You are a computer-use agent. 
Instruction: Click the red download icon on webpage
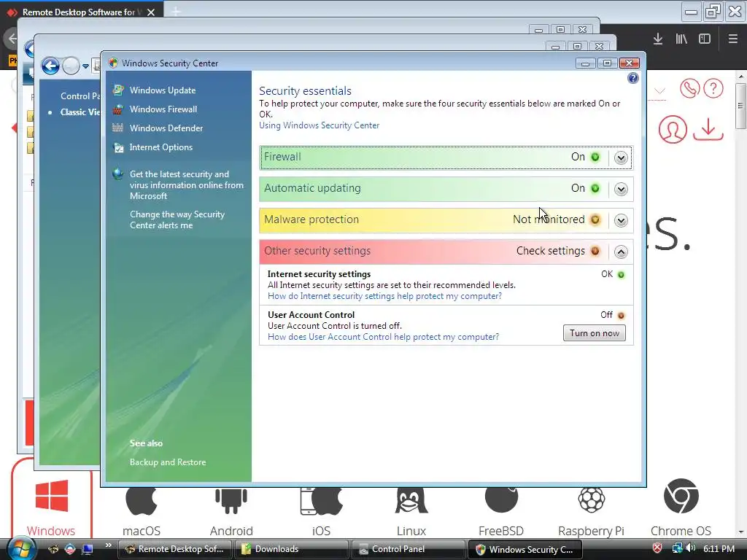(708, 129)
